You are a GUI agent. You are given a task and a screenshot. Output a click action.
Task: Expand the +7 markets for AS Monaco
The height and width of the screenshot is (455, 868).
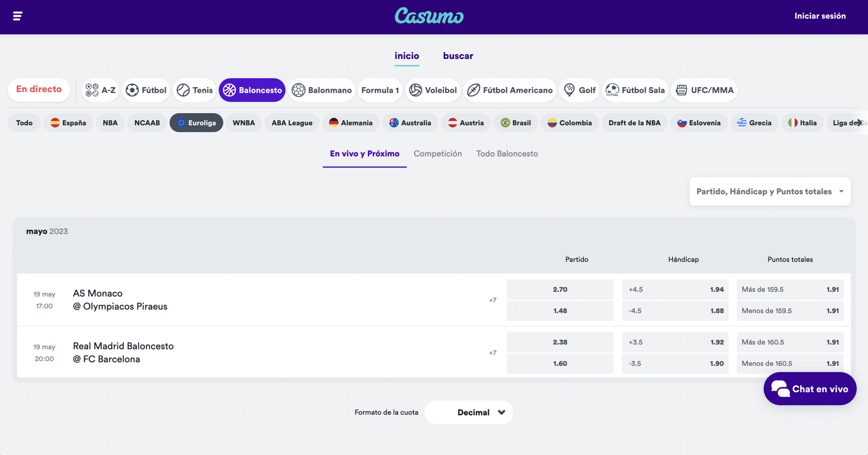coord(491,300)
